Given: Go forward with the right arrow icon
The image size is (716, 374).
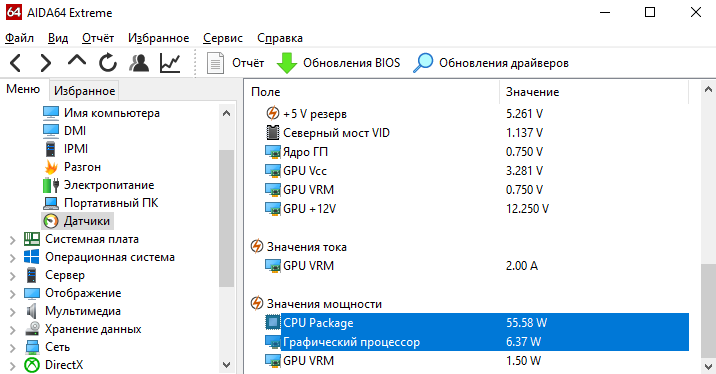Looking at the screenshot, I should coord(46,63).
